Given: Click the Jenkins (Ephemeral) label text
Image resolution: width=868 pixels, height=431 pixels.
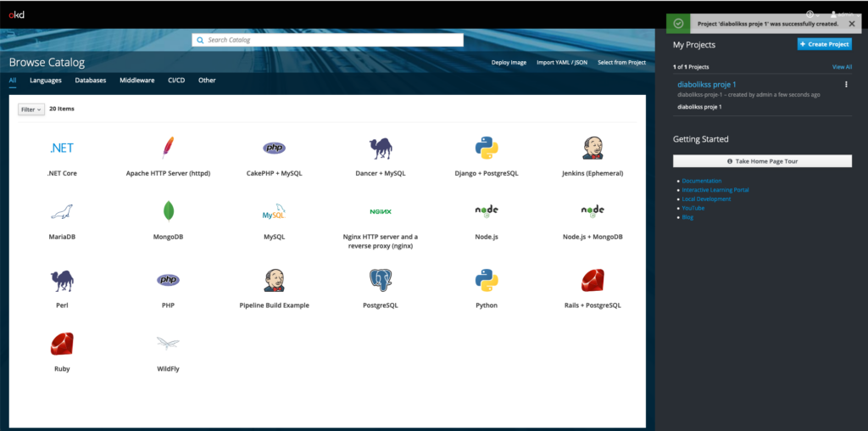Looking at the screenshot, I should (x=593, y=173).
